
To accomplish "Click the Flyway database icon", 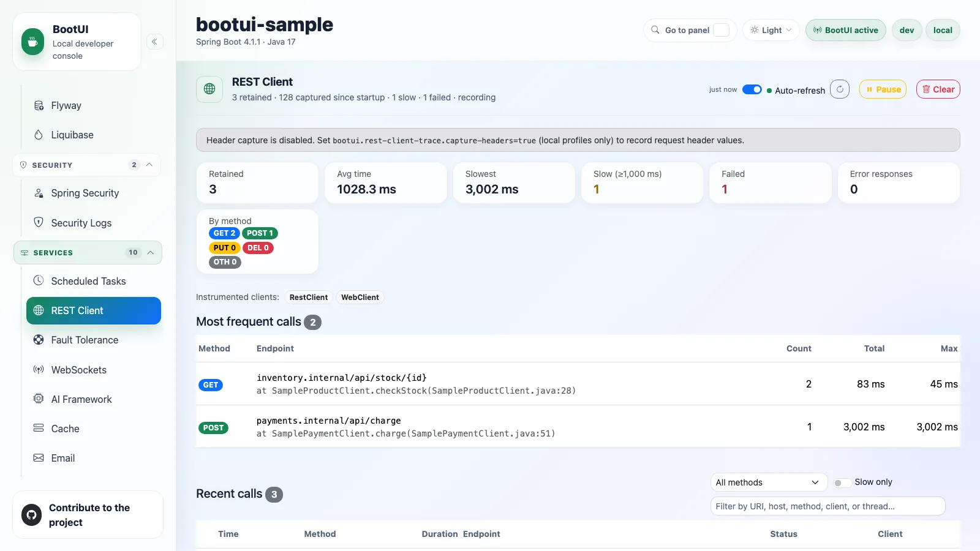I will 39,105.
